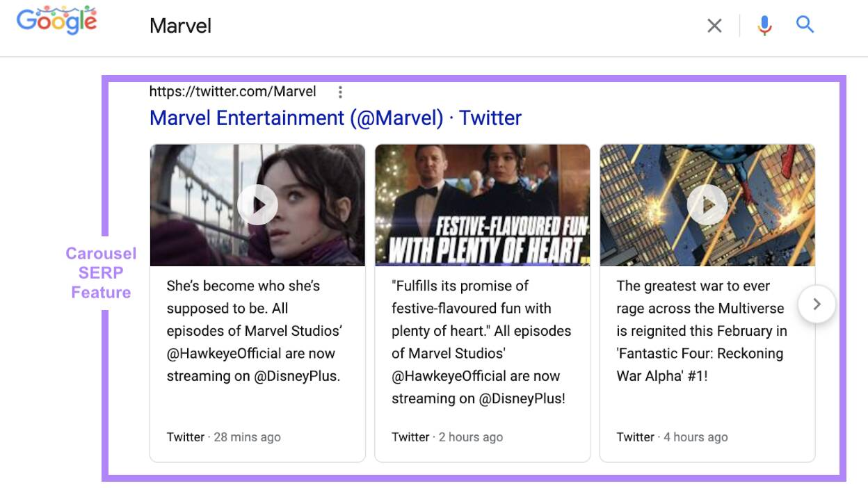Screen dimensions: 868x488
Task: Visit the https://twitter.com/Marvel URL text
Action: point(232,91)
